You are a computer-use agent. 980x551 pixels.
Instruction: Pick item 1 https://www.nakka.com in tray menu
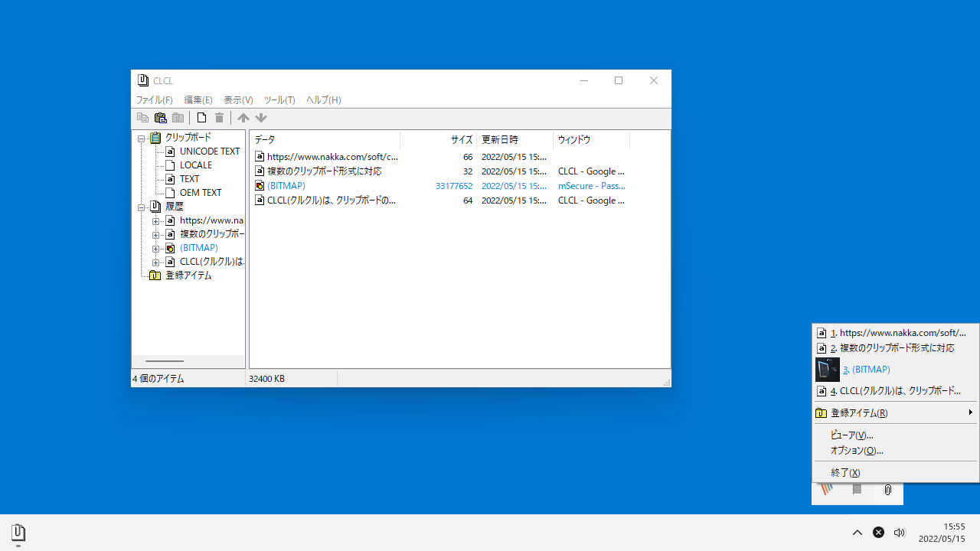point(896,333)
